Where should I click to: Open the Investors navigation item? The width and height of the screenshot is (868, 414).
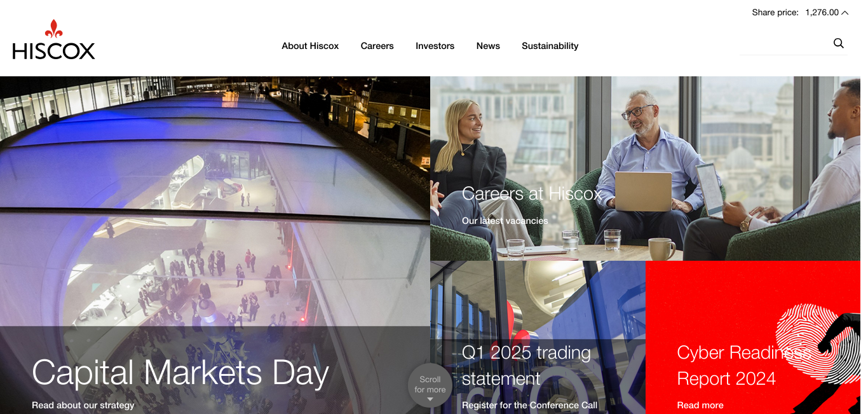pos(435,46)
